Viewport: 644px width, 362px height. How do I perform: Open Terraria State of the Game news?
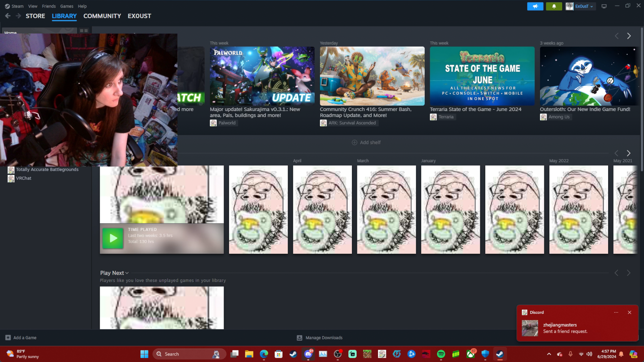(x=482, y=76)
